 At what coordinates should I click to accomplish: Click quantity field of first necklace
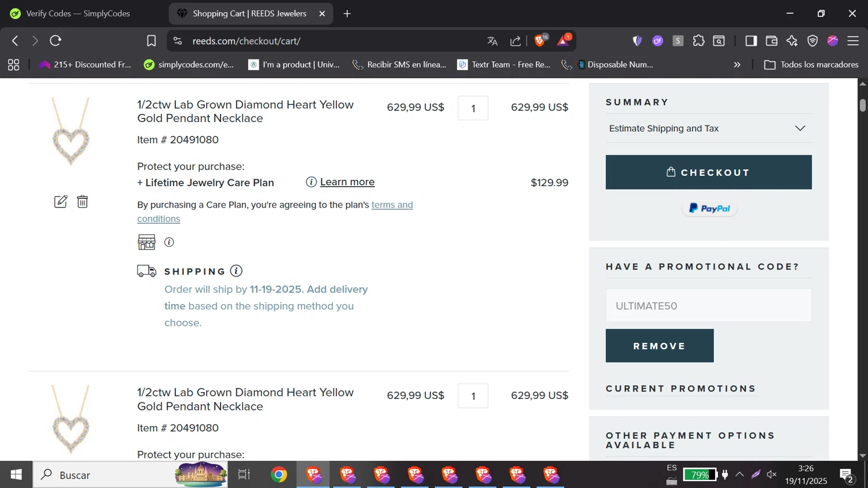pyautogui.click(x=473, y=108)
